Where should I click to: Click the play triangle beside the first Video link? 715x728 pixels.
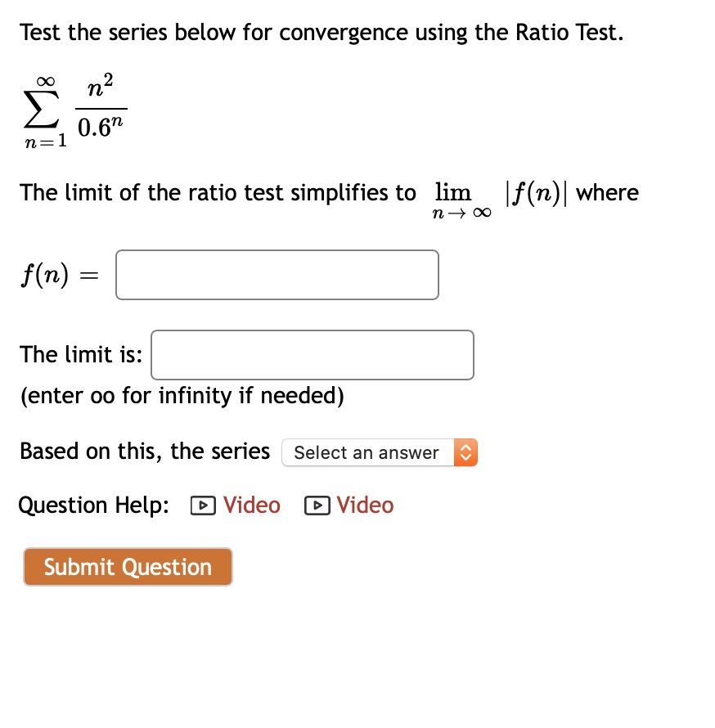pos(201,506)
